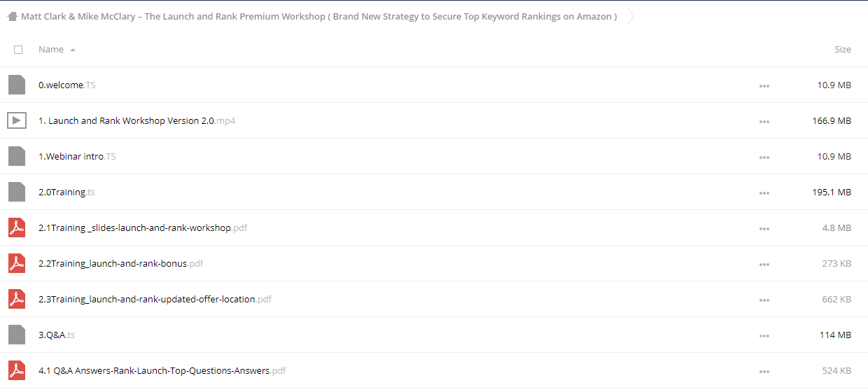Open 2.2Training_launch-and-rank-bonus.pdf

(x=120, y=263)
